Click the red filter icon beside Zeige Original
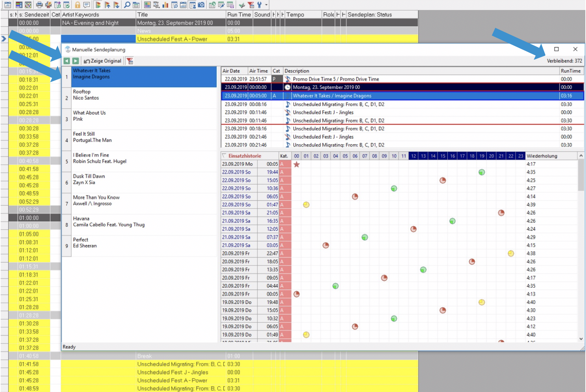 click(130, 61)
